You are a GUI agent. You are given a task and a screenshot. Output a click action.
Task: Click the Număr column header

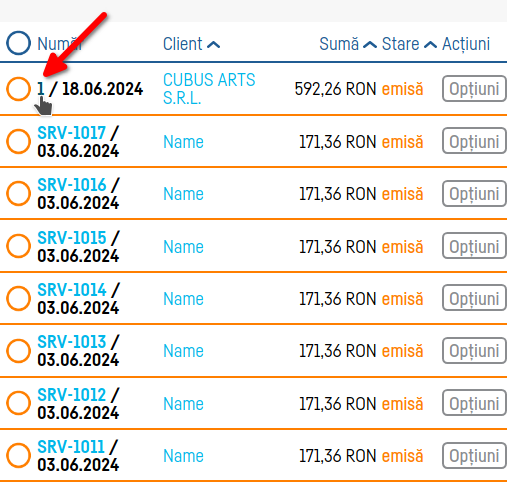(x=59, y=44)
